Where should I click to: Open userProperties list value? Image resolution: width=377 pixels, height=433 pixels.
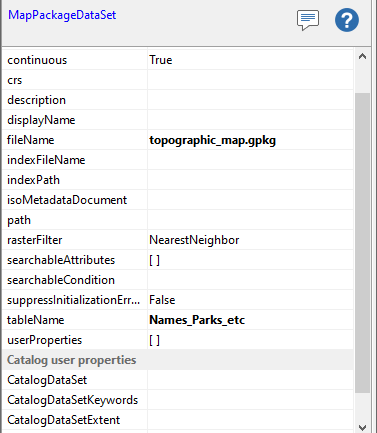click(x=250, y=340)
